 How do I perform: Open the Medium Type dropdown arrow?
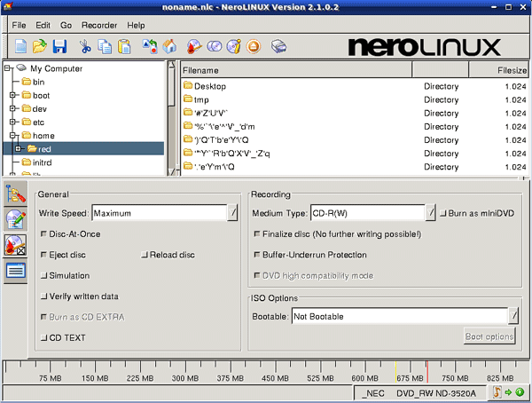pyautogui.click(x=430, y=213)
